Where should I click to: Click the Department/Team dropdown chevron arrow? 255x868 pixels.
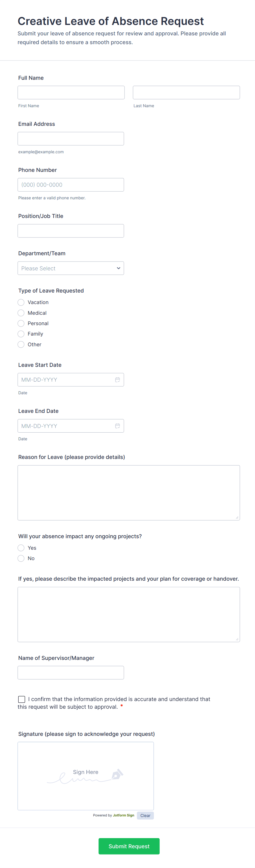118,268
